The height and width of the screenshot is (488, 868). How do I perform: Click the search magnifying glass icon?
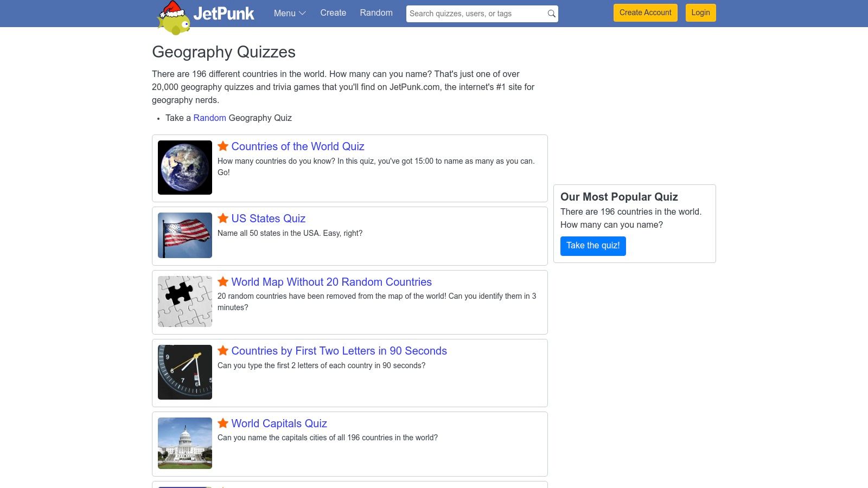coord(551,13)
